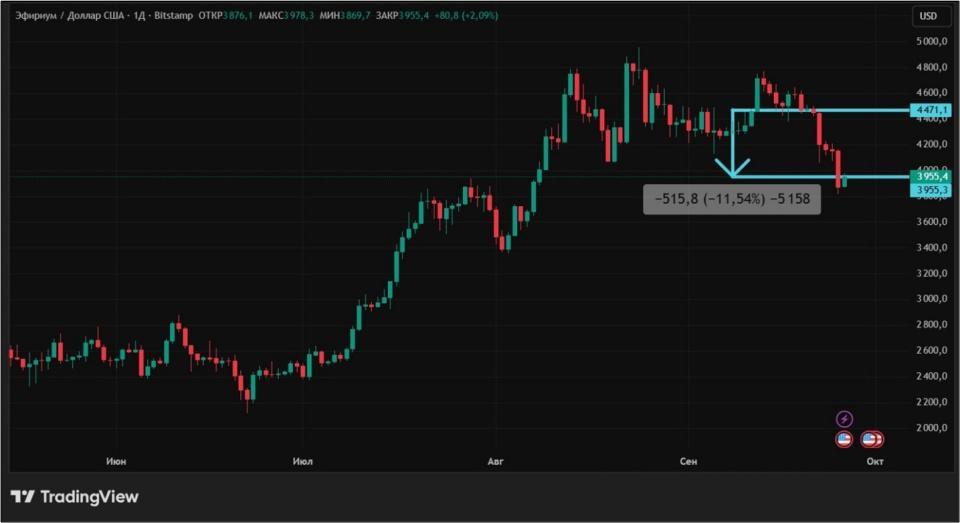Image resolution: width=960 pixels, height=523 pixels.
Task: Click the purple lightning bolt event icon
Action: pos(844,420)
